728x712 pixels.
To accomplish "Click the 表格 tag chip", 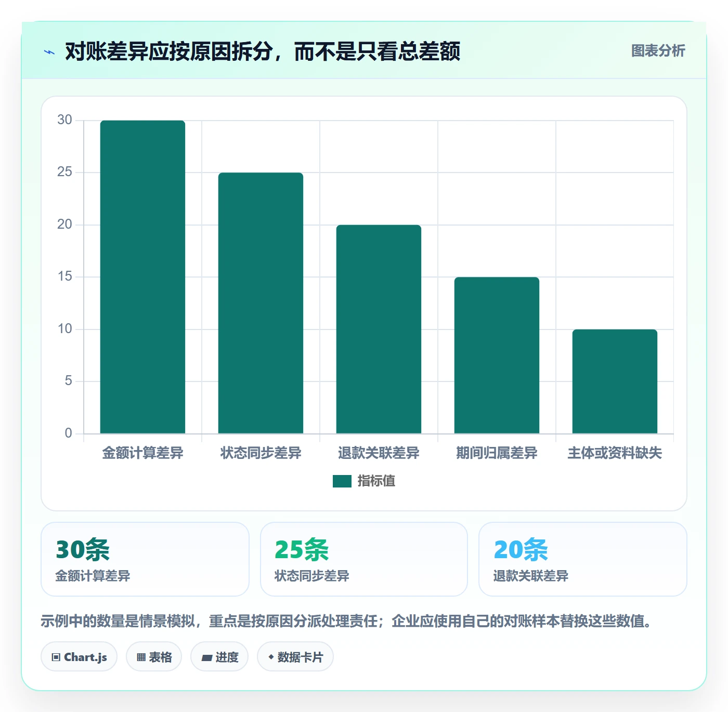I will point(154,657).
